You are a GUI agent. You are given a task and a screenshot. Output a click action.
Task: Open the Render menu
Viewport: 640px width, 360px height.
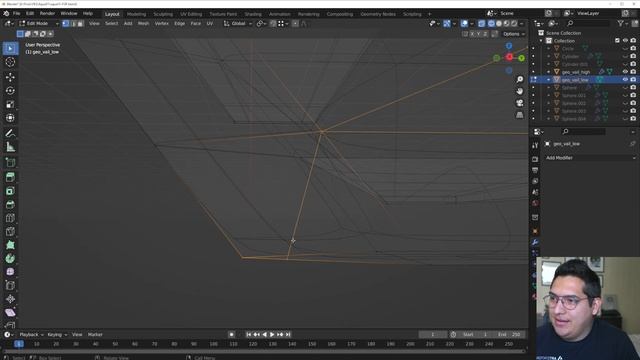pyautogui.click(x=47, y=13)
